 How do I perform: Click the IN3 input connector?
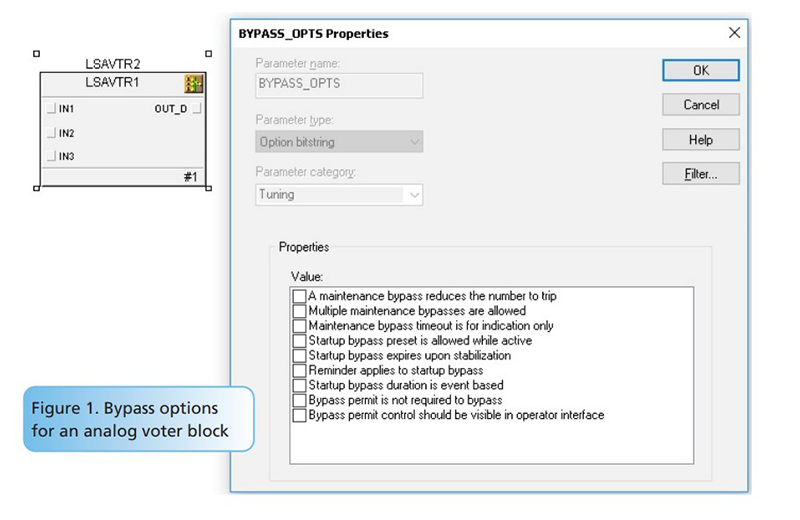tap(50, 156)
